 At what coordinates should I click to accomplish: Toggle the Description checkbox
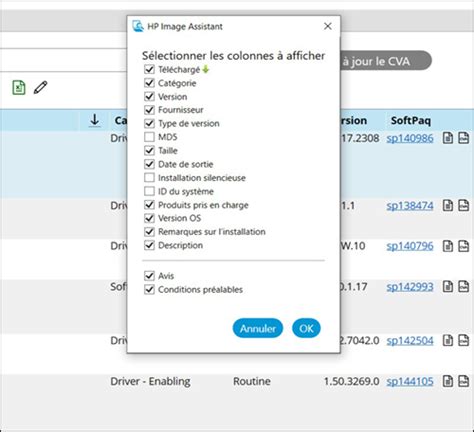[x=149, y=245]
